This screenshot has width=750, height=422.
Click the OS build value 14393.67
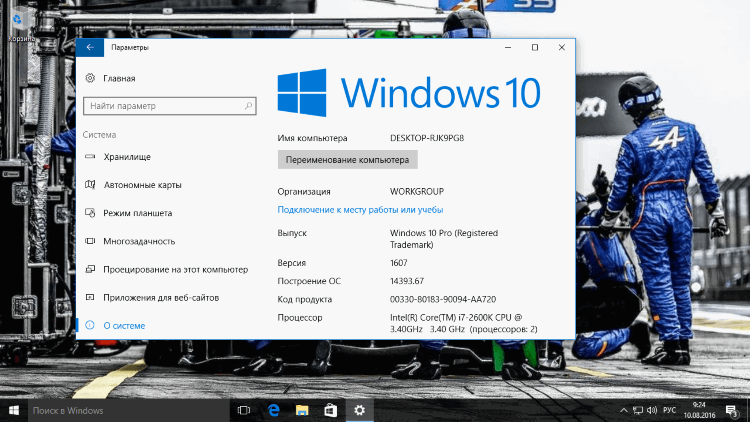tap(407, 281)
